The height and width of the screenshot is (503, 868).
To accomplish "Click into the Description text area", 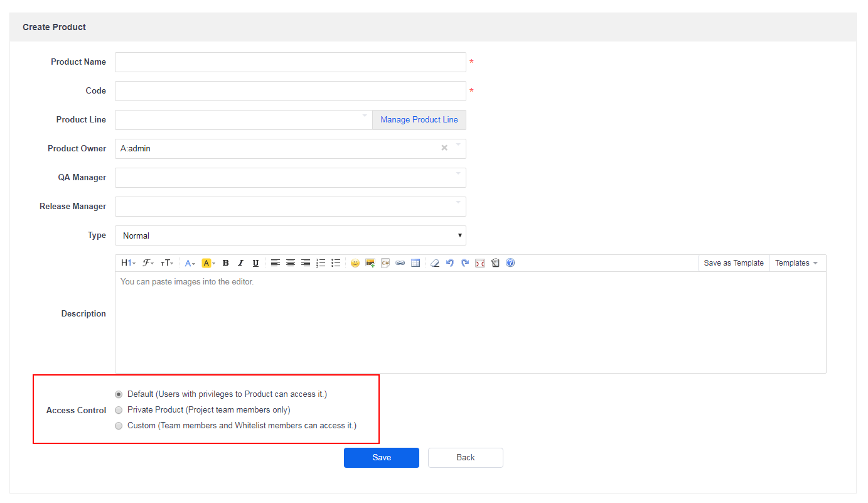I will [x=470, y=322].
